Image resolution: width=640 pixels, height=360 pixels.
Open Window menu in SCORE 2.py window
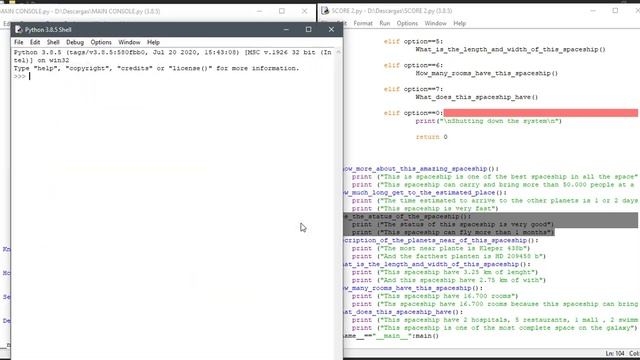tap(436, 23)
